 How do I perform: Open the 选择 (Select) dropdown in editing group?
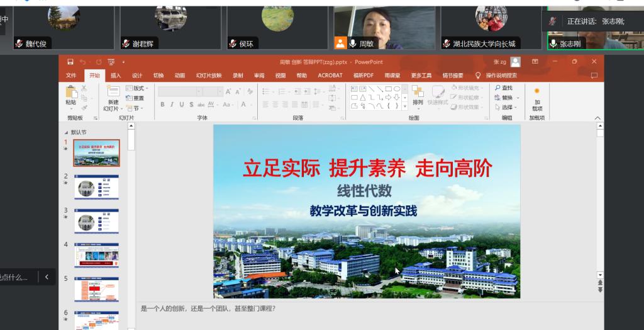click(x=506, y=107)
